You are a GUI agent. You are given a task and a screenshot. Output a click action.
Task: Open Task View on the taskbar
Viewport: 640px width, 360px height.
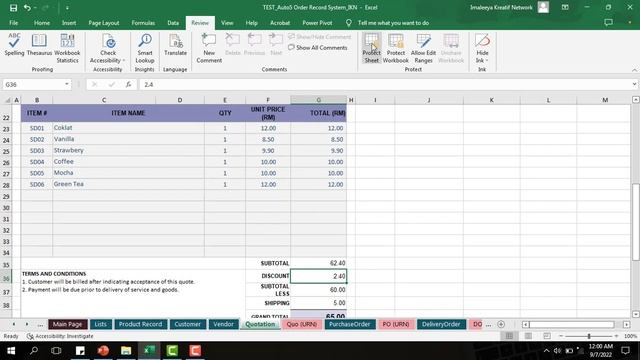tap(56, 351)
